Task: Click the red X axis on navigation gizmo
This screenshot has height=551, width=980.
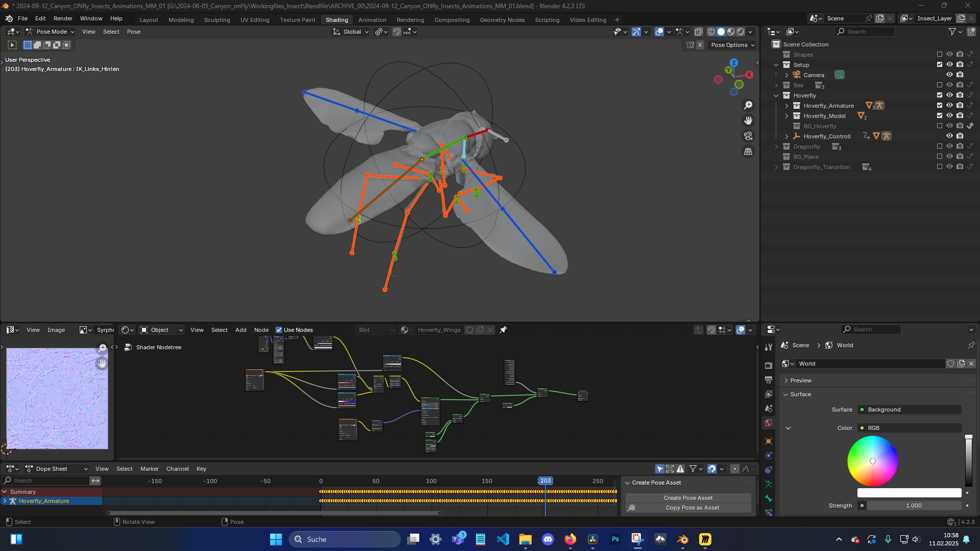Action: pyautogui.click(x=749, y=75)
